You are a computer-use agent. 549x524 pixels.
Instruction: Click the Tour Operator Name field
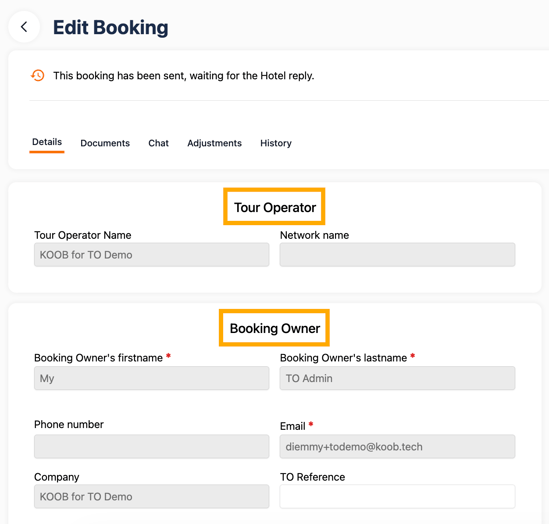point(152,255)
